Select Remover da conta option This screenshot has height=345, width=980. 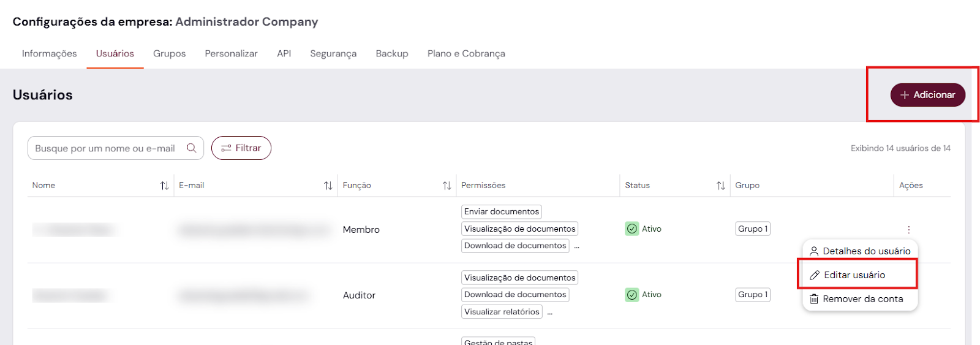[857, 299]
